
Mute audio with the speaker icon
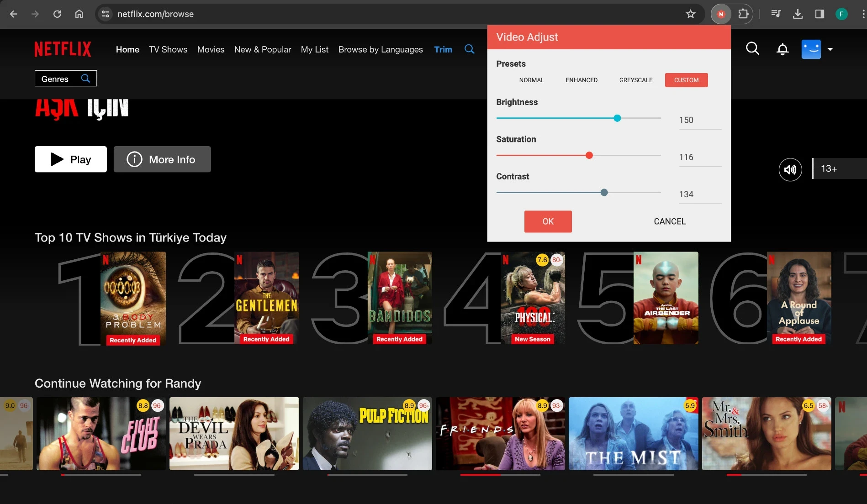790,170
